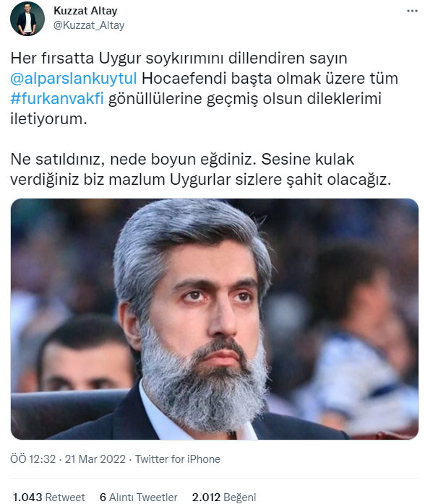Screen dimensions: 425x504
Task: Open the #furkanvakfi hashtag
Action: [x=57, y=99]
